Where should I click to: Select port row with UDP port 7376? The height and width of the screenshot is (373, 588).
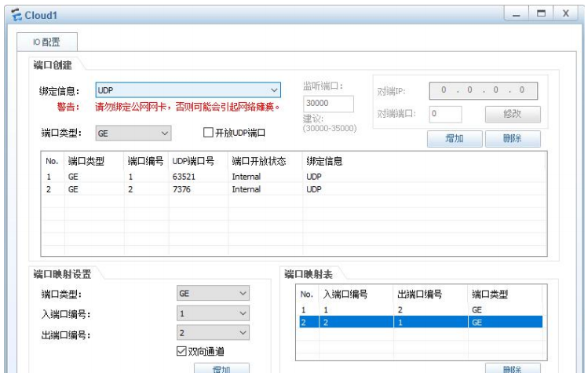294,189
